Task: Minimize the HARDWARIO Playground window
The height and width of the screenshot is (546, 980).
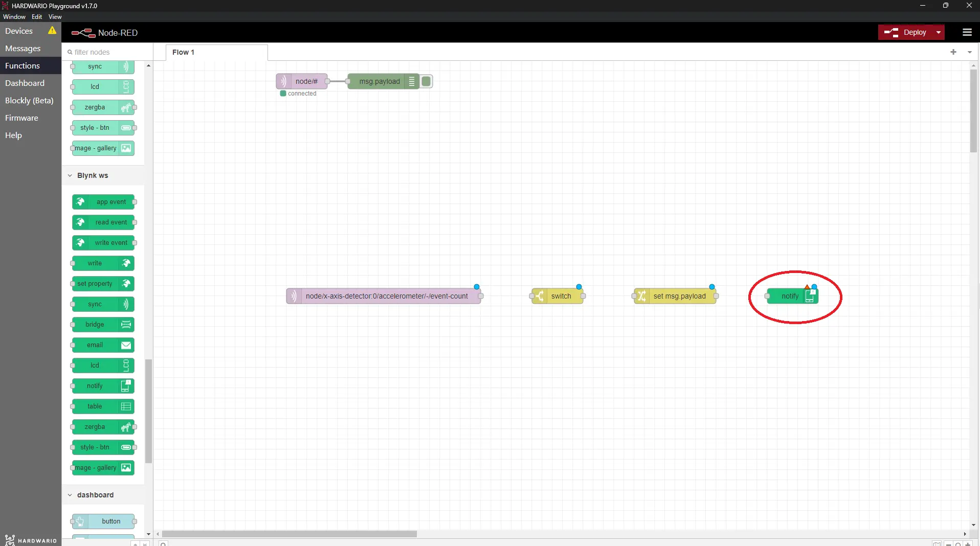Action: [x=922, y=6]
